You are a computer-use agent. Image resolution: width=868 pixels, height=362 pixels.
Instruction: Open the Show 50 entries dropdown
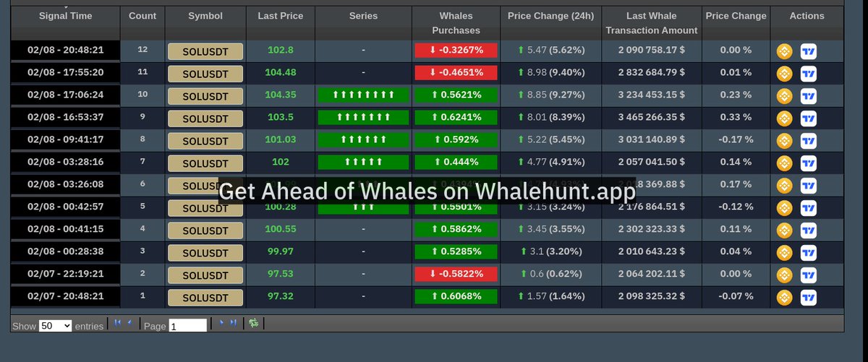(x=55, y=326)
